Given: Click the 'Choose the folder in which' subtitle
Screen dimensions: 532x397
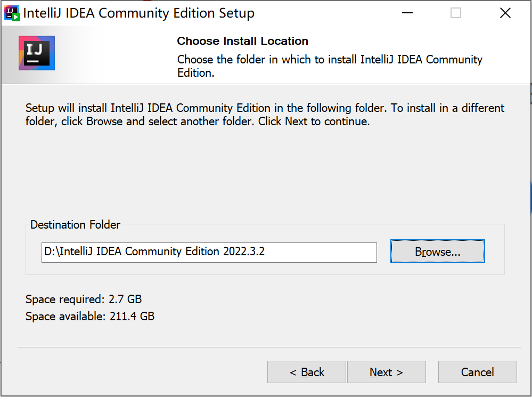Looking at the screenshot, I should coord(330,66).
